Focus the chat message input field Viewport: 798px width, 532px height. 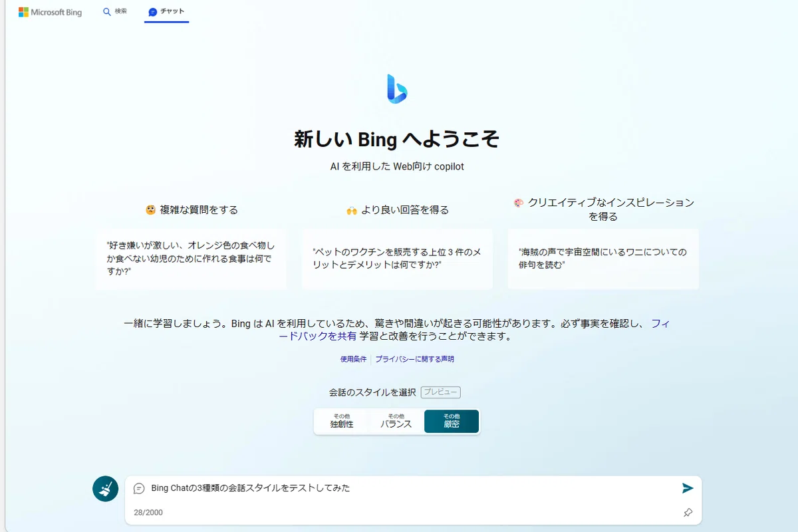(412, 488)
